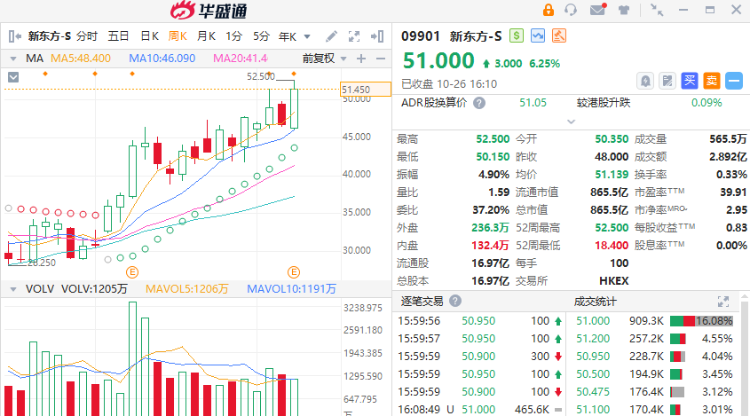This screenshot has width=750, height=416.
Task: Click the right E earnings marker
Action: click(294, 272)
